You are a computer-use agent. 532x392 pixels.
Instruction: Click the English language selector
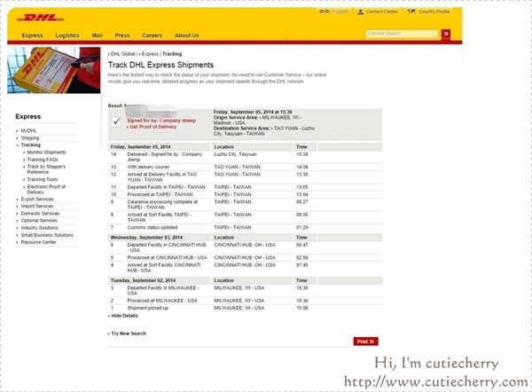pyautogui.click(x=340, y=12)
